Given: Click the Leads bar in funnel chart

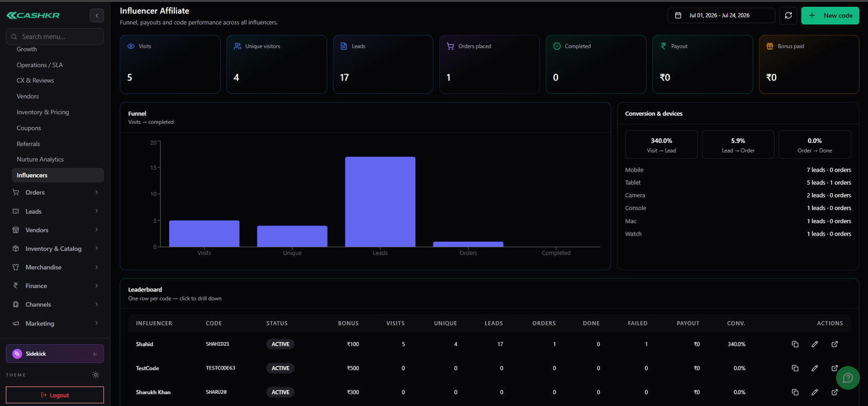Looking at the screenshot, I should click(380, 201).
